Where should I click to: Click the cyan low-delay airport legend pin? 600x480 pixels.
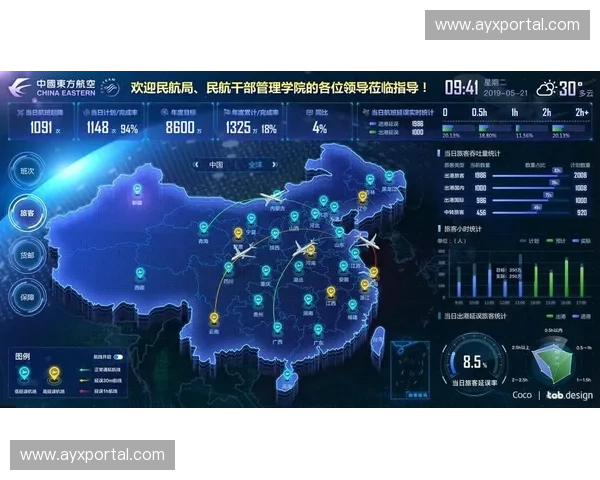click(24, 374)
